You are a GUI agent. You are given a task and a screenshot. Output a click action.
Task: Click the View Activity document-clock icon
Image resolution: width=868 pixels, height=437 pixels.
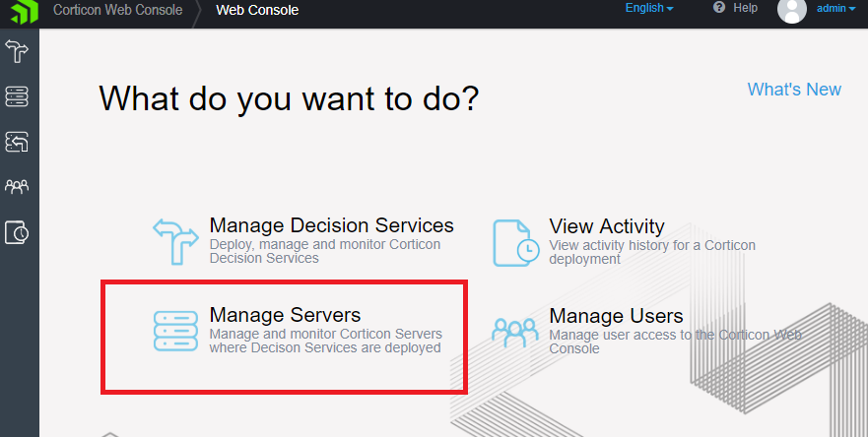click(515, 243)
